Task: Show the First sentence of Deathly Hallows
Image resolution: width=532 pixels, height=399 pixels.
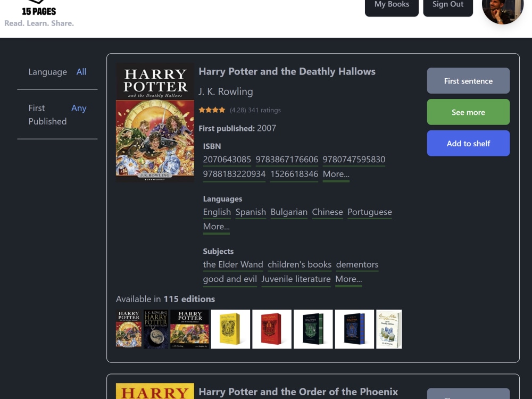Action: pyautogui.click(x=468, y=81)
